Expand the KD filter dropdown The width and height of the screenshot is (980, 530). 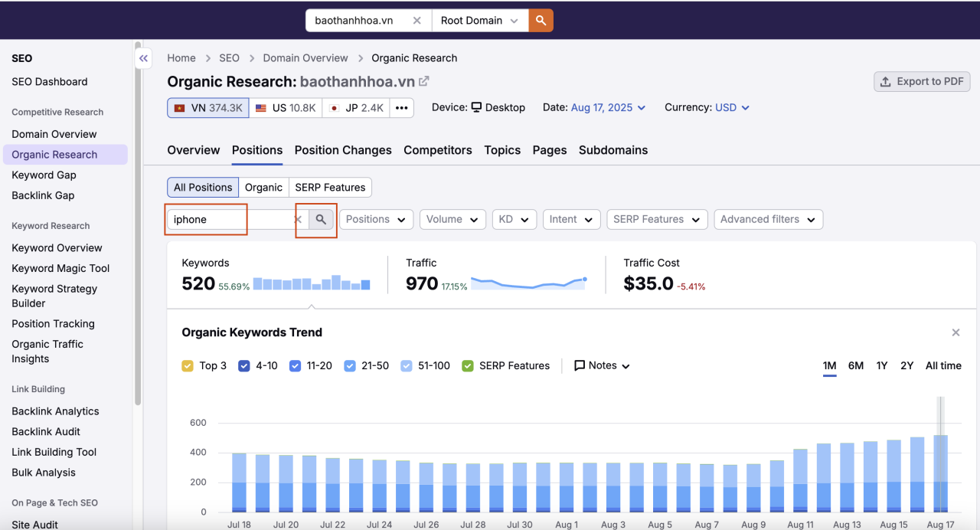(514, 219)
